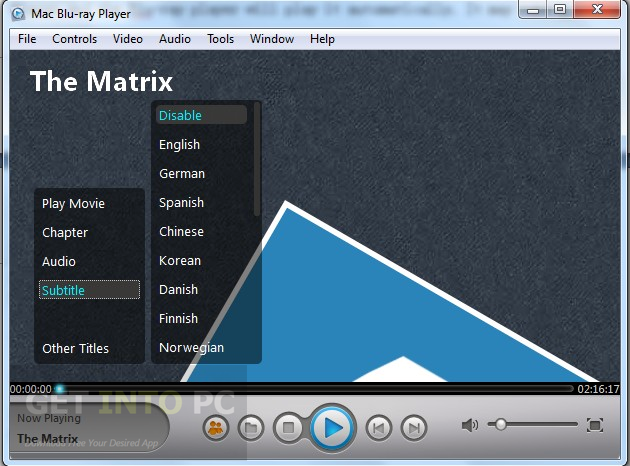Screen dimensions: 630x466
Task: Click the Stop playback button
Action: click(x=288, y=428)
